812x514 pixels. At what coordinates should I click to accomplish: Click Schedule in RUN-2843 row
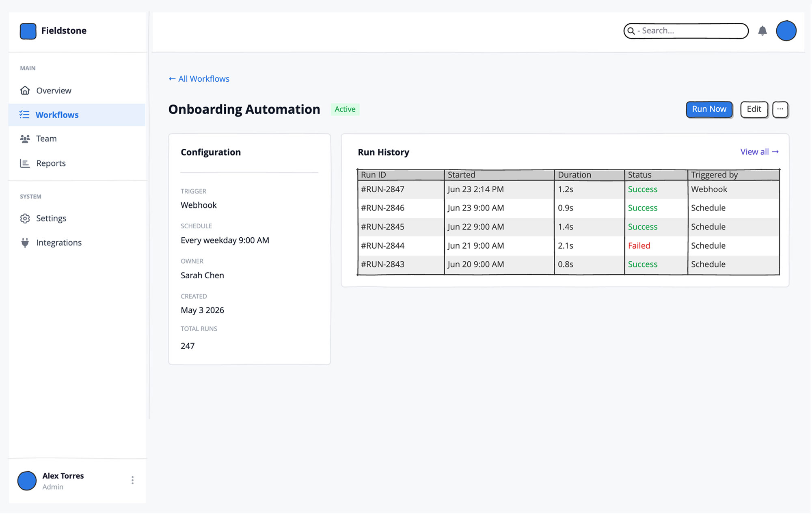708,265
